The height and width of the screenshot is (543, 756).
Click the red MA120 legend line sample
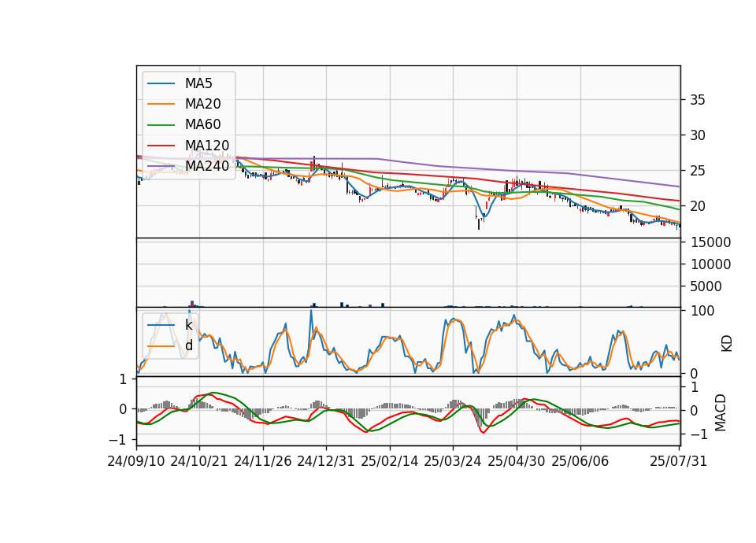pos(161,146)
